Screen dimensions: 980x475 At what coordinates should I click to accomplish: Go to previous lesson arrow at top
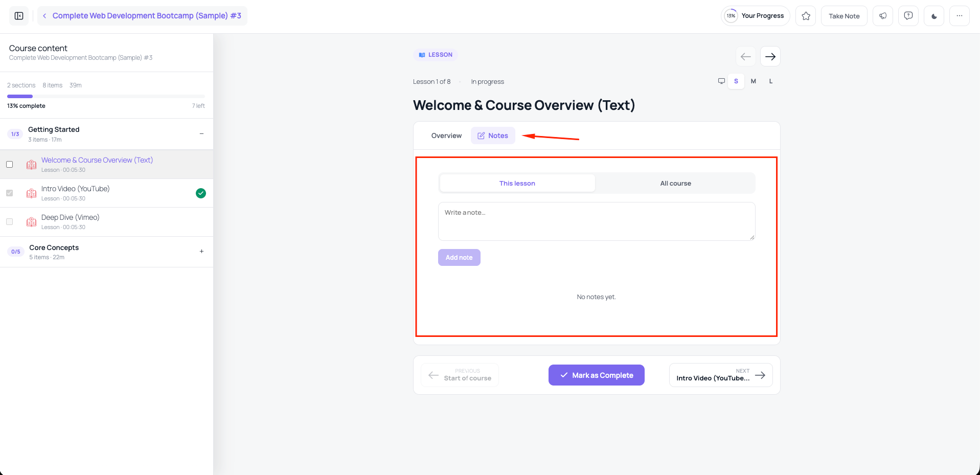(x=746, y=56)
